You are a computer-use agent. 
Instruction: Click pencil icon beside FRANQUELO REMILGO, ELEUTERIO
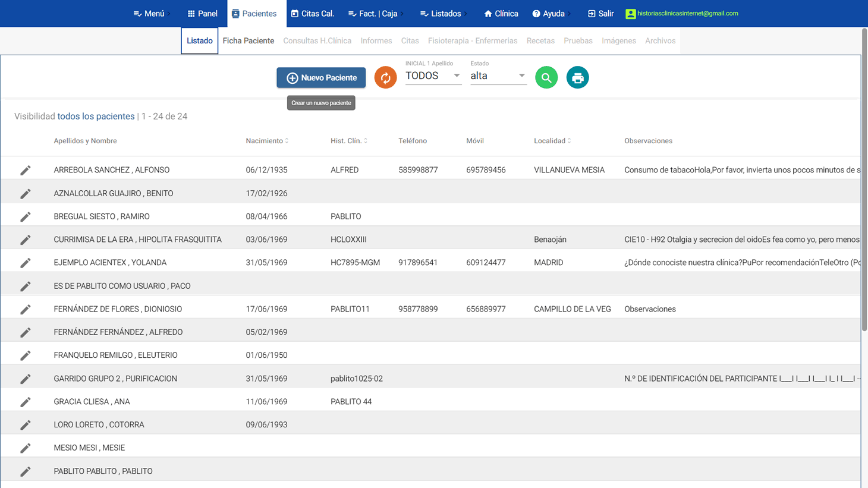pyautogui.click(x=25, y=355)
